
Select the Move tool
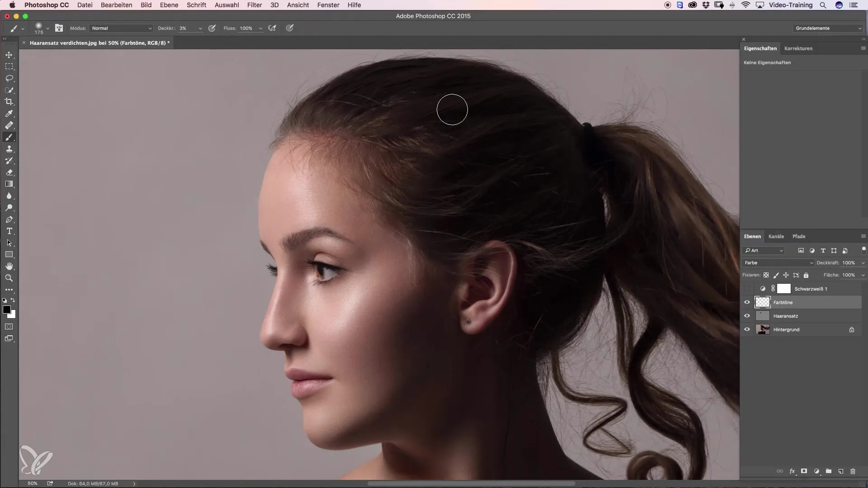pyautogui.click(x=9, y=55)
